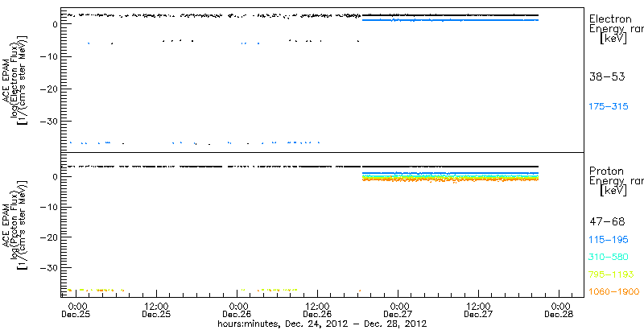Click the 12:00 Dec.25 time axis label

(x=156, y=311)
